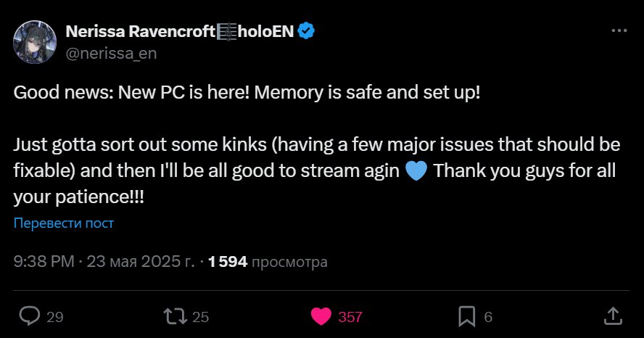The width and height of the screenshot is (644, 338).
Task: Click the 29 replies count
Action: 54,317
